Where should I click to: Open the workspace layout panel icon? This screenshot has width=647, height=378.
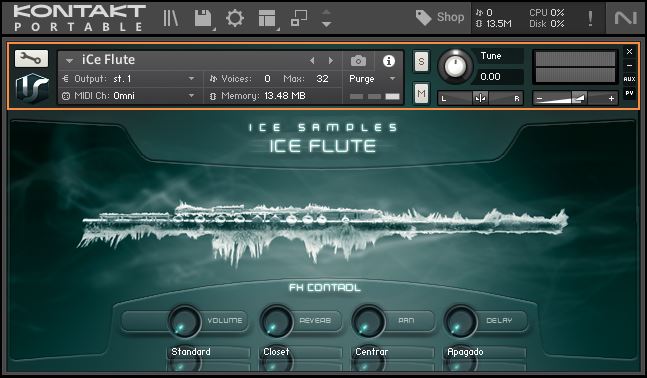[267, 19]
